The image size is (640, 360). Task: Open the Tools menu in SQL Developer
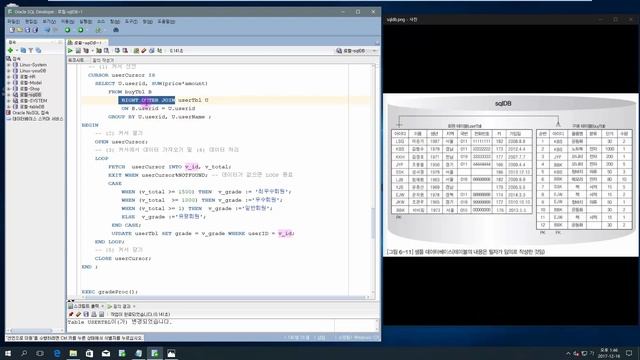pos(131,21)
